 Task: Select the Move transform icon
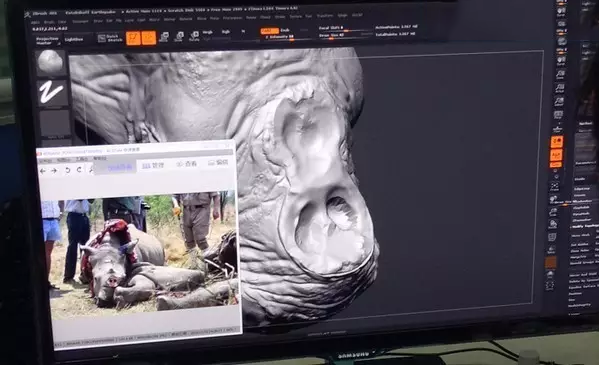164,37
